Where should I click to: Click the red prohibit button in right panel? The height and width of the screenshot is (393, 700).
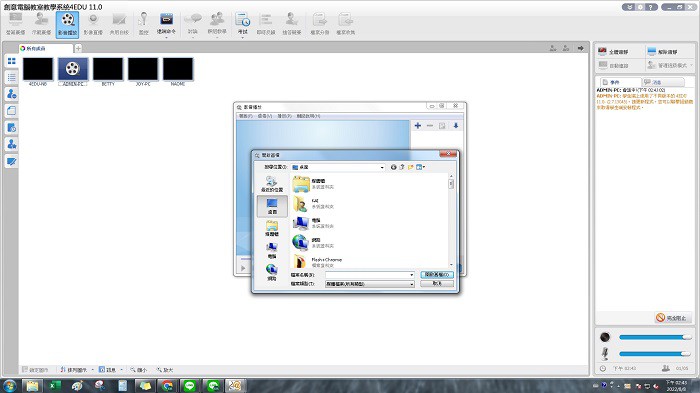click(x=673, y=318)
